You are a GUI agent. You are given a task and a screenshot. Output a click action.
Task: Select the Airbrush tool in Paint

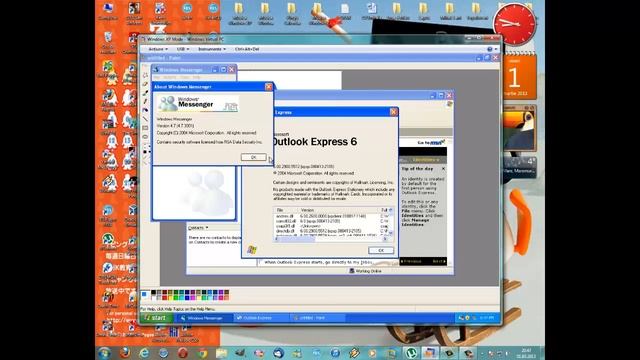pyautogui.click(x=145, y=110)
